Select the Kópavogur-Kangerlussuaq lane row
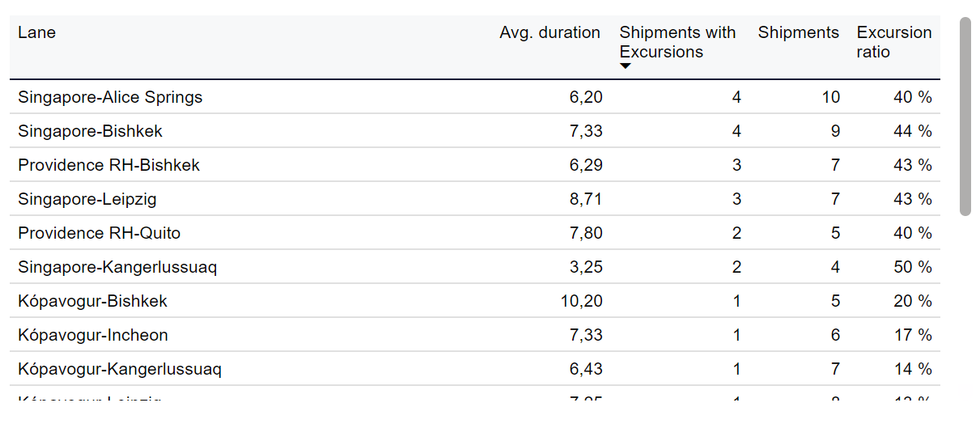 475,369
